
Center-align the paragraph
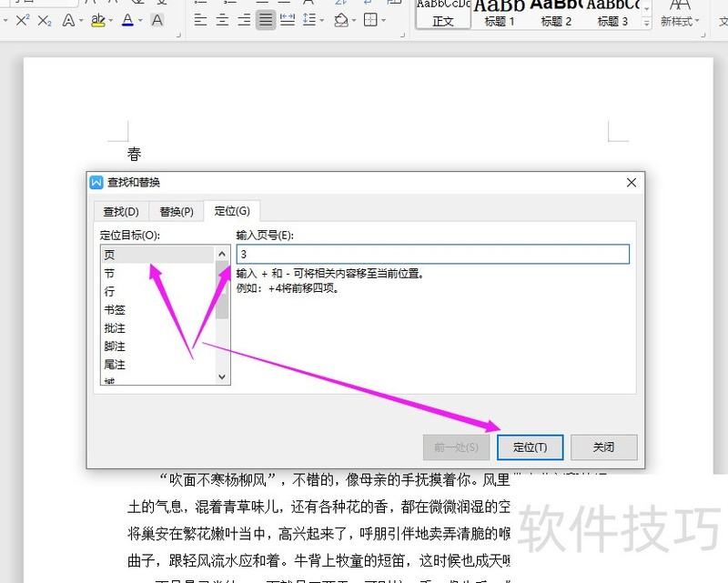pos(222,19)
